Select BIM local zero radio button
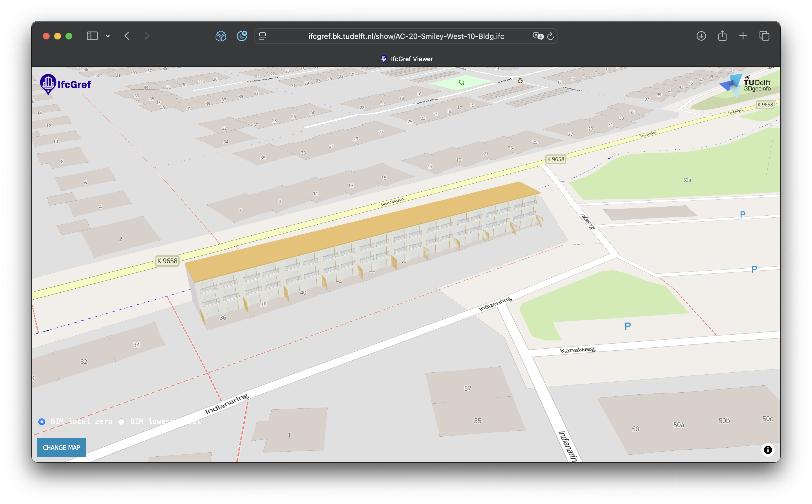 click(x=42, y=422)
